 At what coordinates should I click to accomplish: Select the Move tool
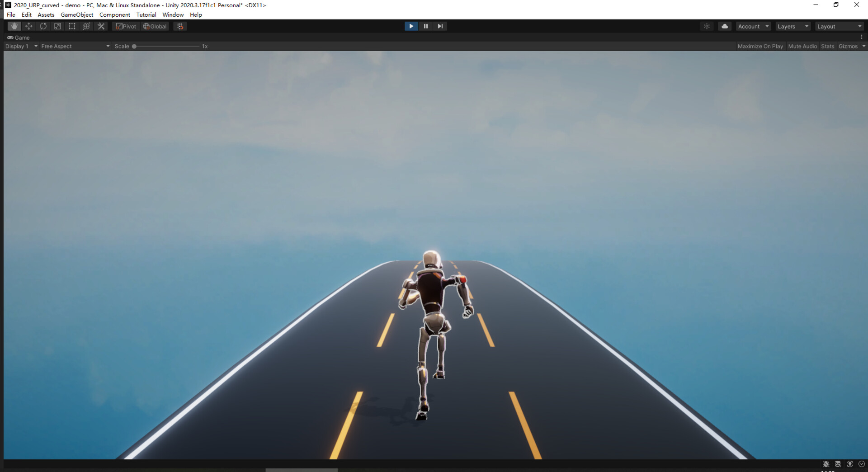click(x=28, y=26)
